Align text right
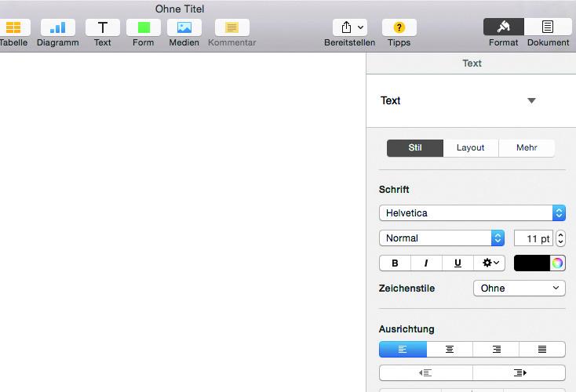576x392 pixels. pos(496,350)
